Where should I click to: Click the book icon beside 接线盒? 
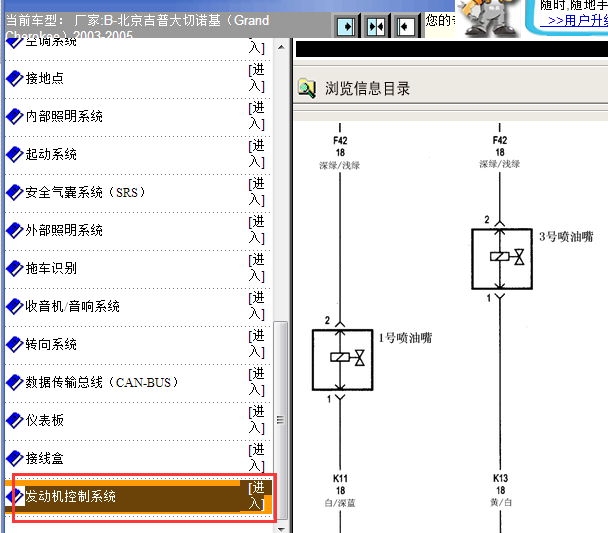pos(15,458)
